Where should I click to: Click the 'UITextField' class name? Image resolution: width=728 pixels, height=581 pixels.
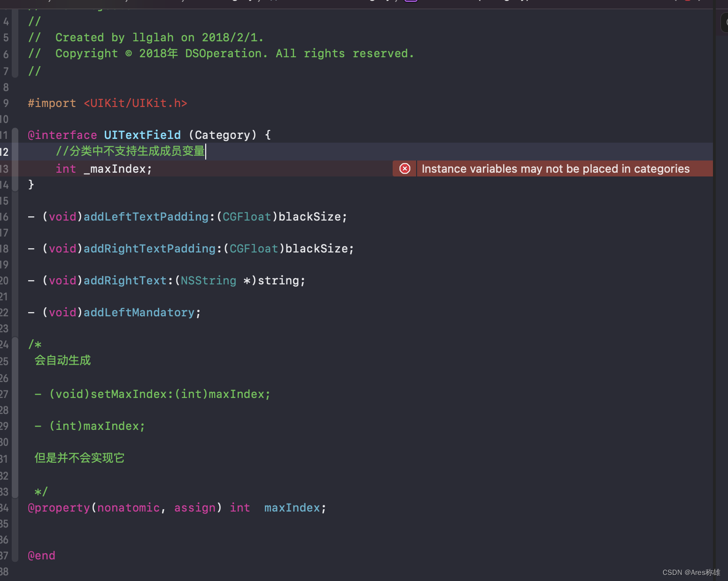142,135
